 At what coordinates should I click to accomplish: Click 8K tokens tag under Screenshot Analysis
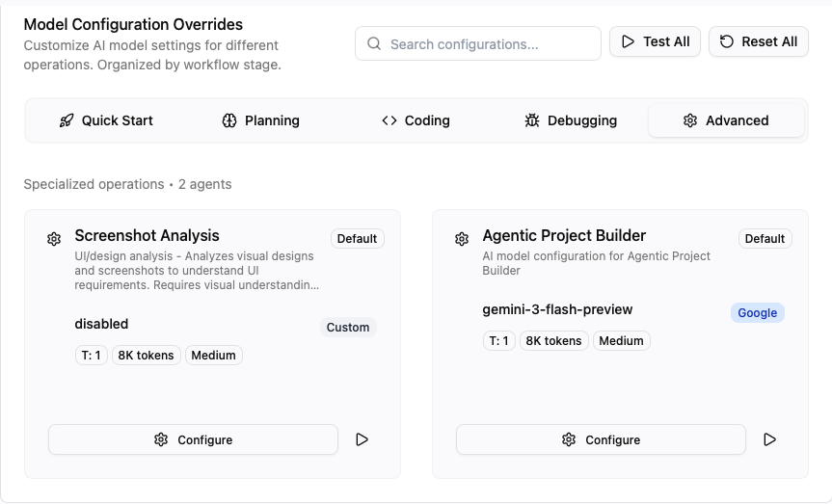[147, 356]
